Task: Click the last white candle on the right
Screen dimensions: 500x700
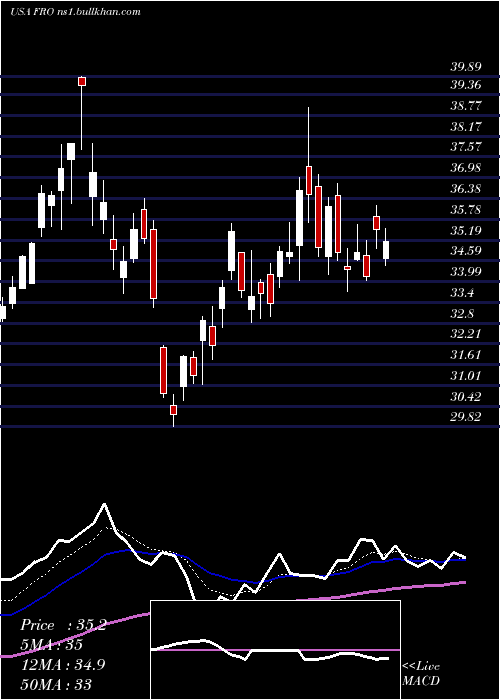Action: coord(386,250)
